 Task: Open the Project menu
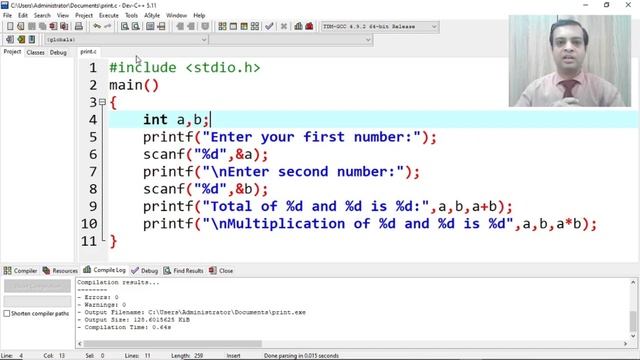pos(84,16)
